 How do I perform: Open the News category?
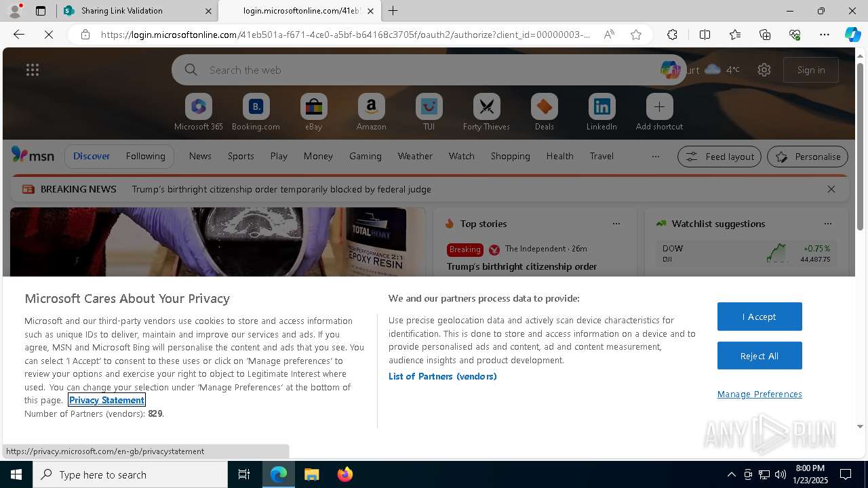[x=200, y=157]
